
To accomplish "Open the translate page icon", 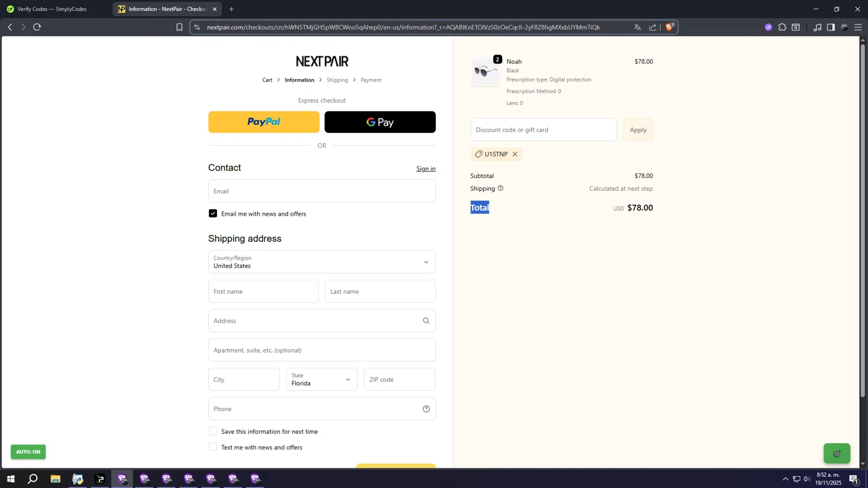I will point(637,27).
